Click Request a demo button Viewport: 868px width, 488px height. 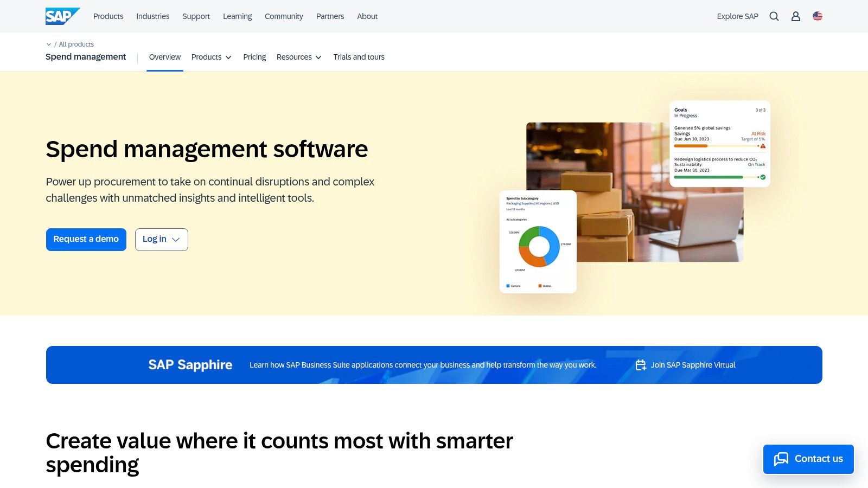(x=86, y=240)
